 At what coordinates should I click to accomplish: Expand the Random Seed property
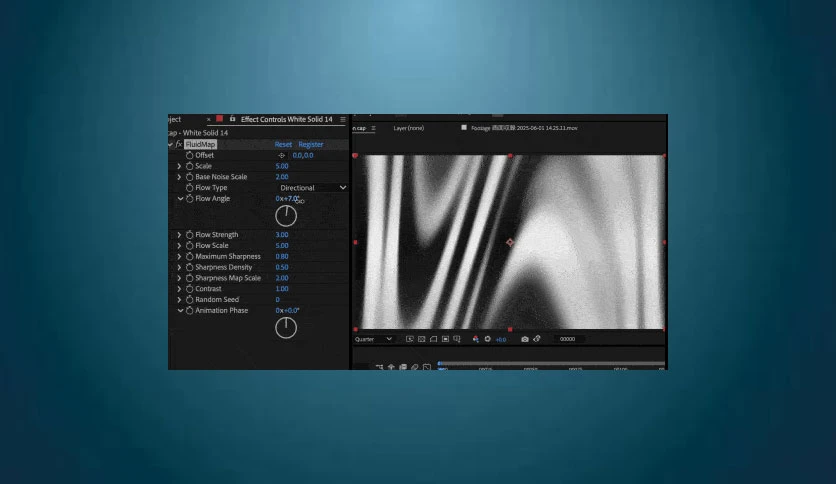179,300
